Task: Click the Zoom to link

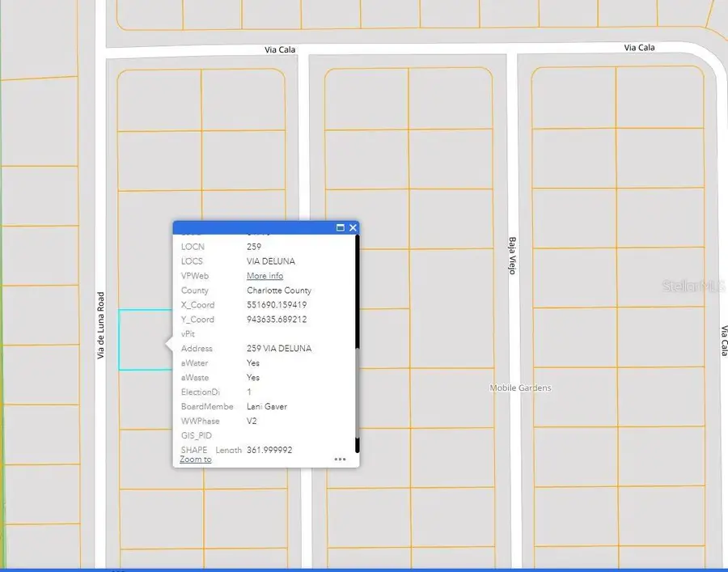Action: tap(194, 460)
